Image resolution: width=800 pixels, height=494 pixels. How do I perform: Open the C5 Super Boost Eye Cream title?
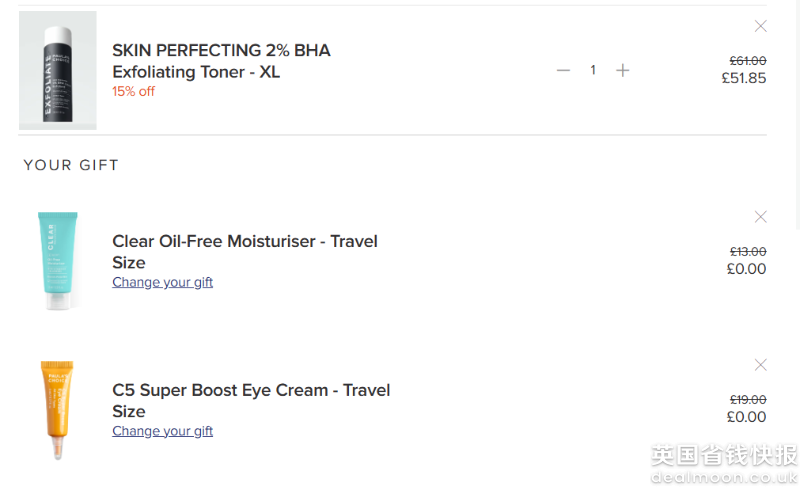click(x=250, y=400)
